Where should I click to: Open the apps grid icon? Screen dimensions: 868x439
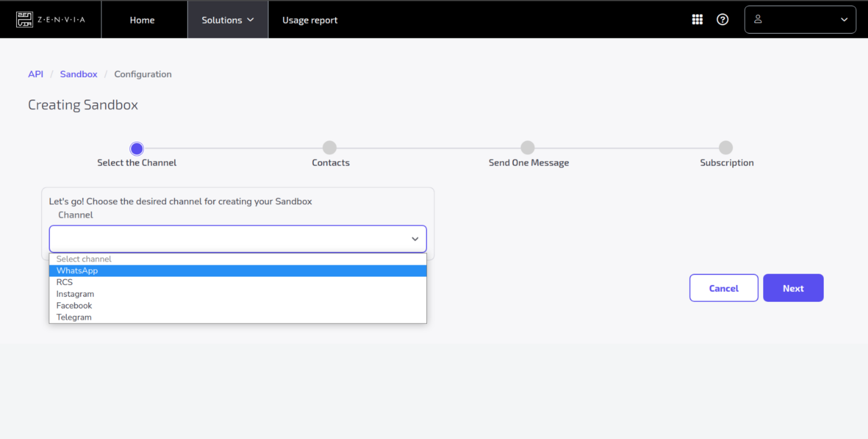[697, 20]
